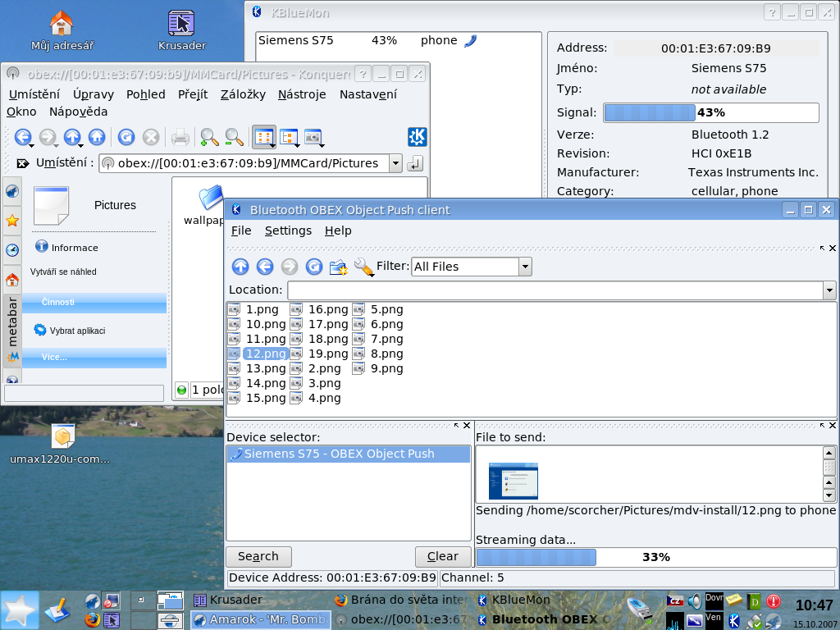Viewport: 840px width, 630px height.
Task: Click the Up arrow in OBEX Push toolbar
Action: pos(240,267)
